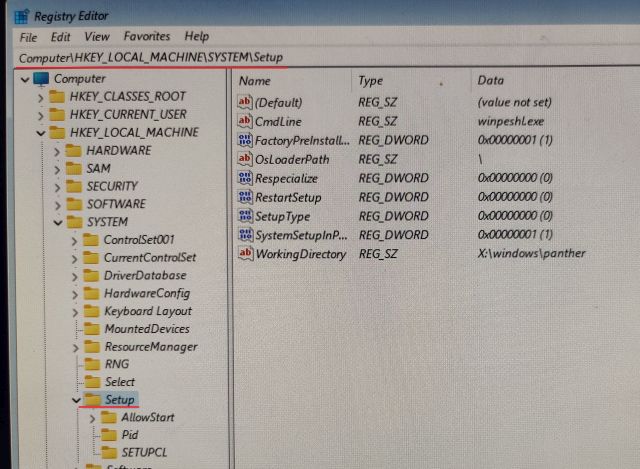
Task: Click the DWORD icon beside Respecialize
Action: 245,178
